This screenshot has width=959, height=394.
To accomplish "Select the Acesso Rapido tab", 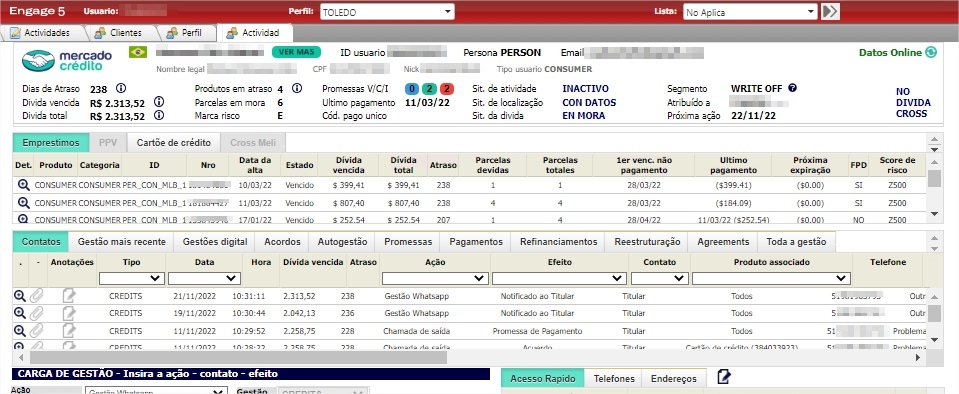I will (542, 379).
